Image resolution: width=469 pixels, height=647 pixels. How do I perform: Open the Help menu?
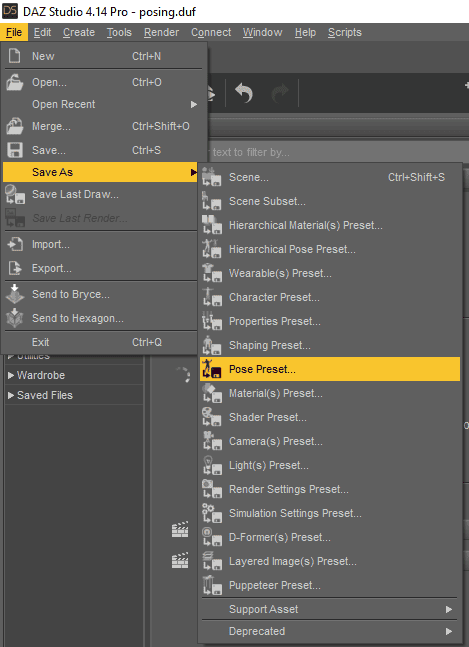pos(305,32)
